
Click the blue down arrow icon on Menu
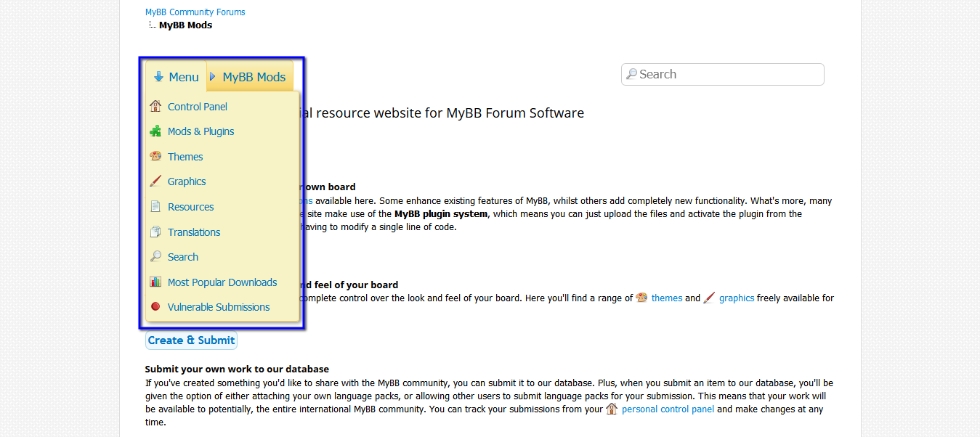pos(158,77)
